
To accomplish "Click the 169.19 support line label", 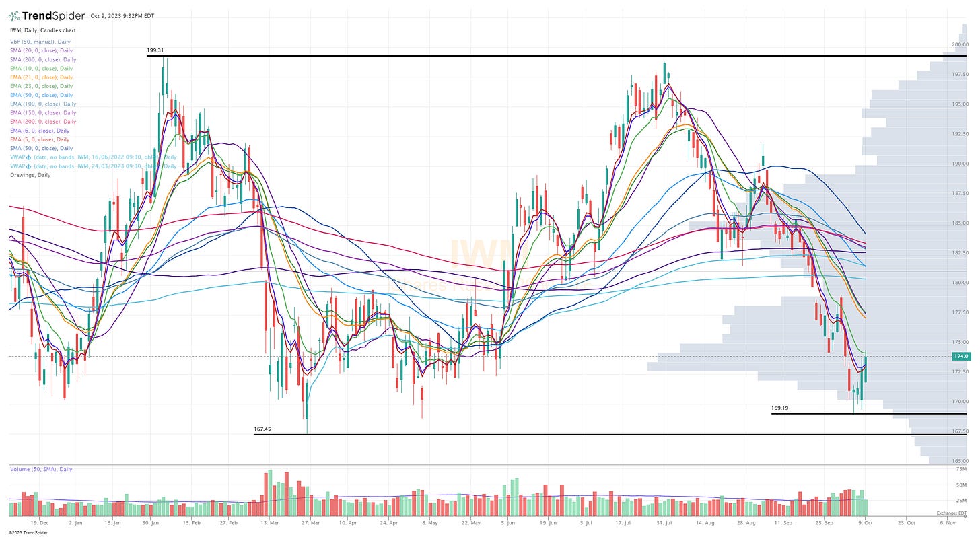I will (779, 408).
